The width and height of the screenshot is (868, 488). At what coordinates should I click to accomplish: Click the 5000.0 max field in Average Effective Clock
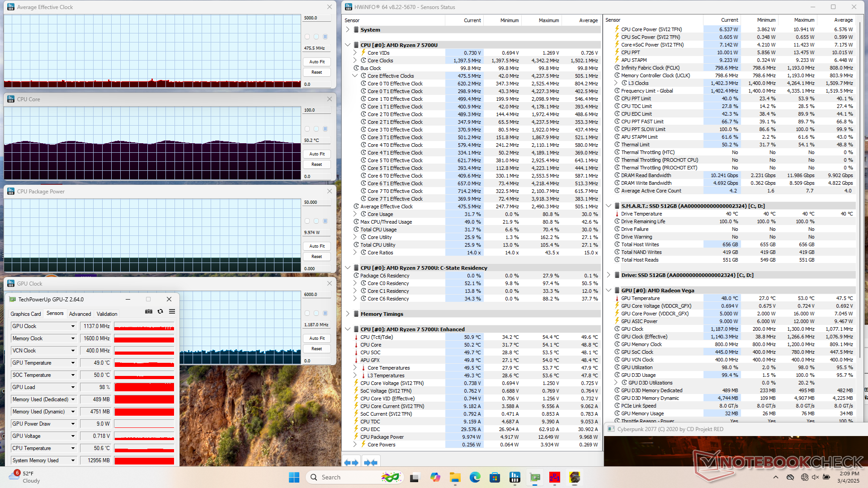317,18
